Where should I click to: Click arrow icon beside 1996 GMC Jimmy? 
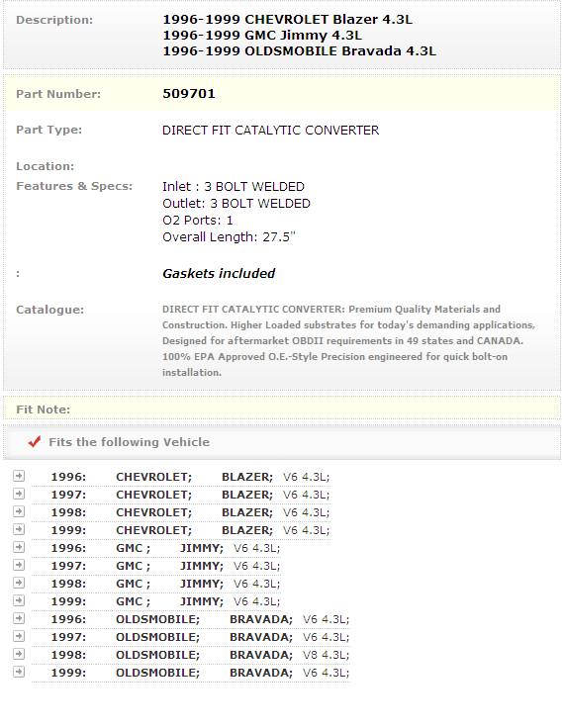pyautogui.click(x=19, y=547)
